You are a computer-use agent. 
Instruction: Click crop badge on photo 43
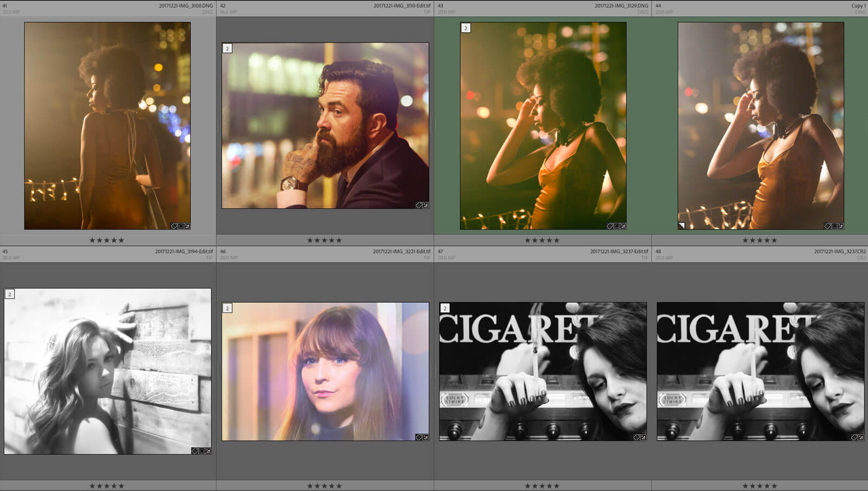point(616,226)
